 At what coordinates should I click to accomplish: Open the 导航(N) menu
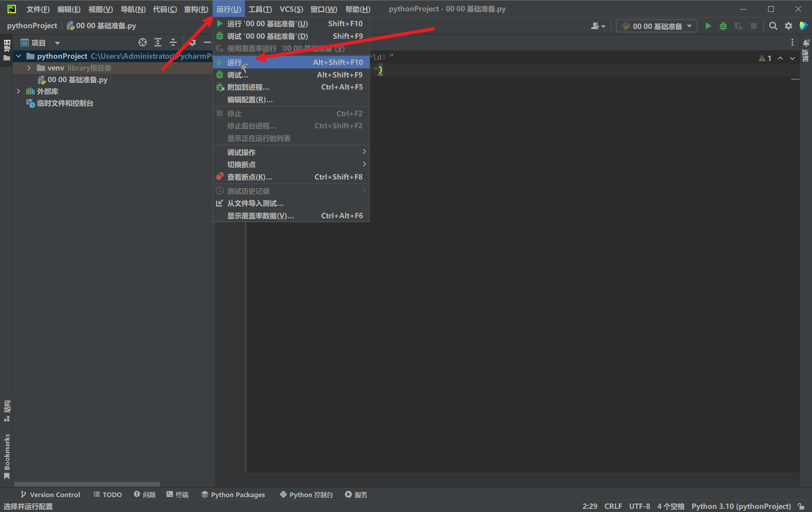(133, 9)
